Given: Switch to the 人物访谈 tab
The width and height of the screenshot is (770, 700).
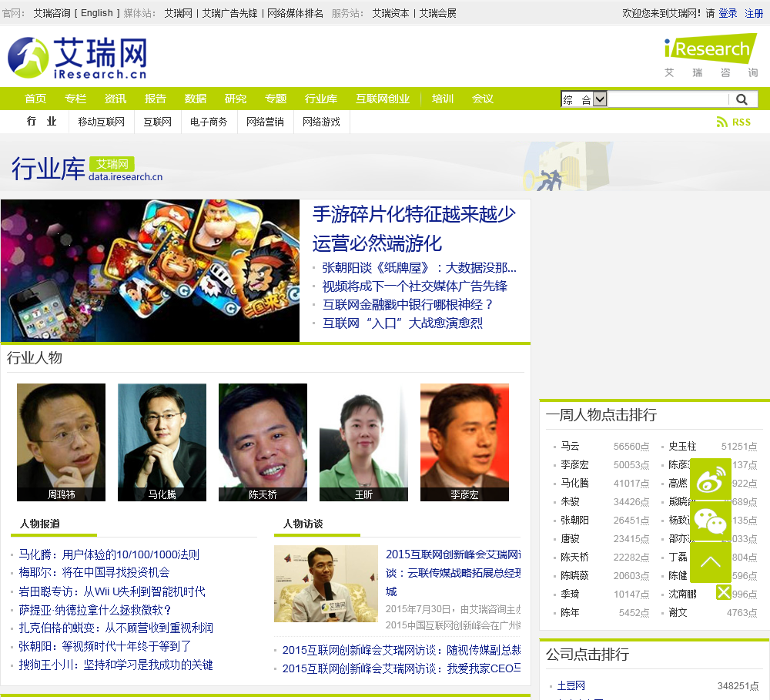Looking at the screenshot, I should point(303,524).
